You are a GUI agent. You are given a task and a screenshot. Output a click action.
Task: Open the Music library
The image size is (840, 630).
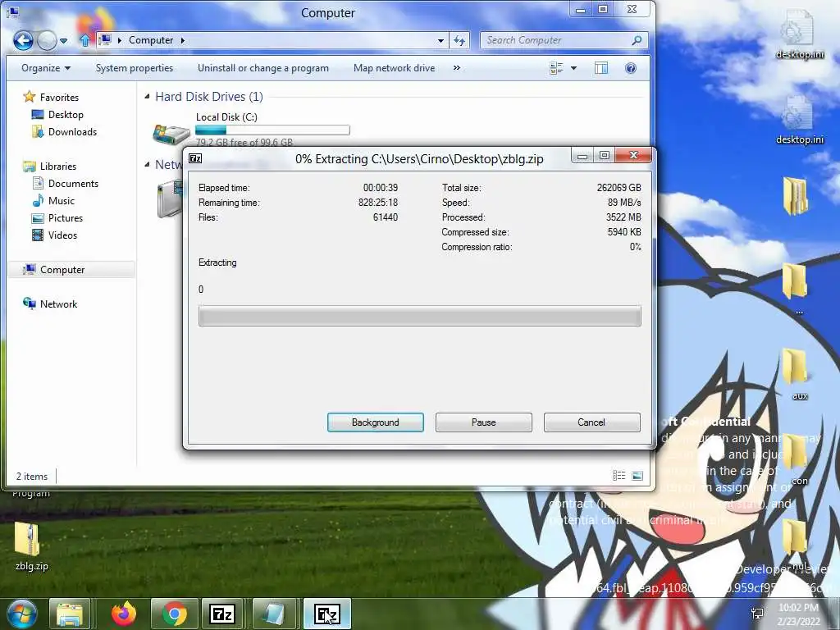pos(61,201)
